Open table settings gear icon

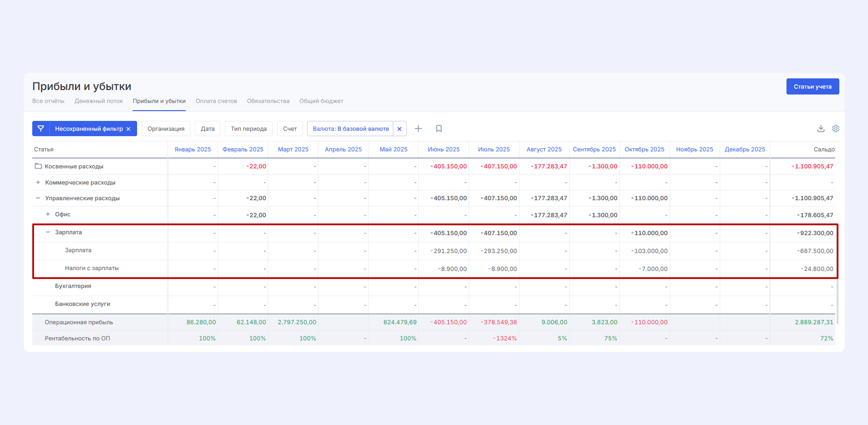(x=836, y=129)
